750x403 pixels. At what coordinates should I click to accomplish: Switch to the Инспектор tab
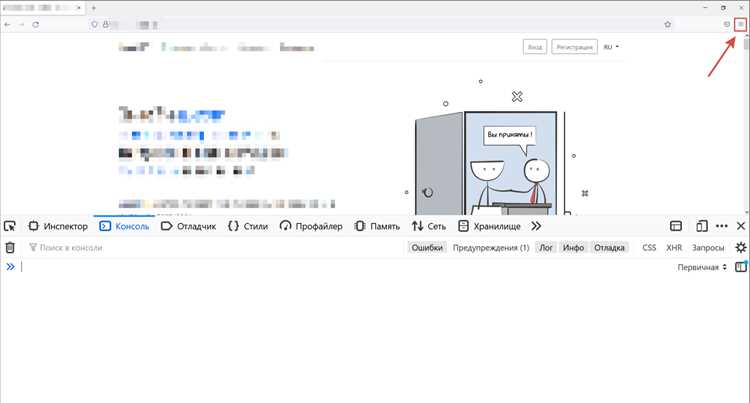58,226
